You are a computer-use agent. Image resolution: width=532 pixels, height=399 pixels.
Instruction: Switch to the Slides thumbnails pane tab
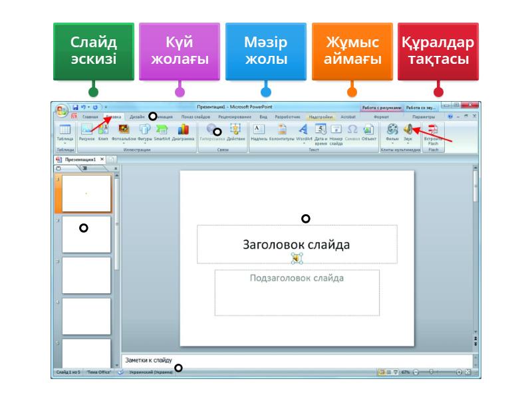click(x=66, y=168)
